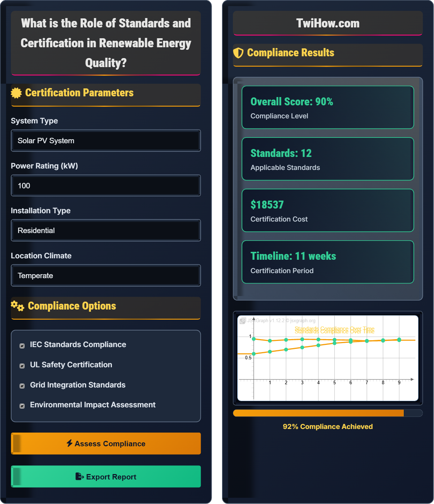Open the Installation Type dropdown
Viewport: 434px width, 504px height.
[x=106, y=231]
